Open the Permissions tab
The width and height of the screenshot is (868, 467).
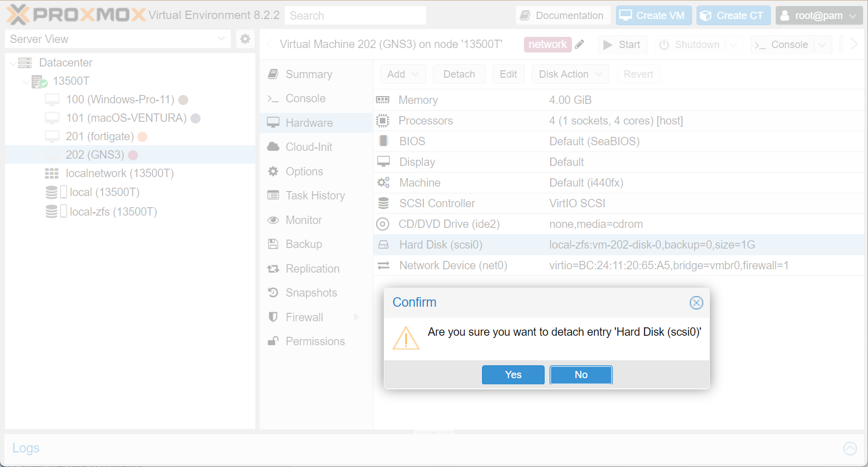(316, 341)
